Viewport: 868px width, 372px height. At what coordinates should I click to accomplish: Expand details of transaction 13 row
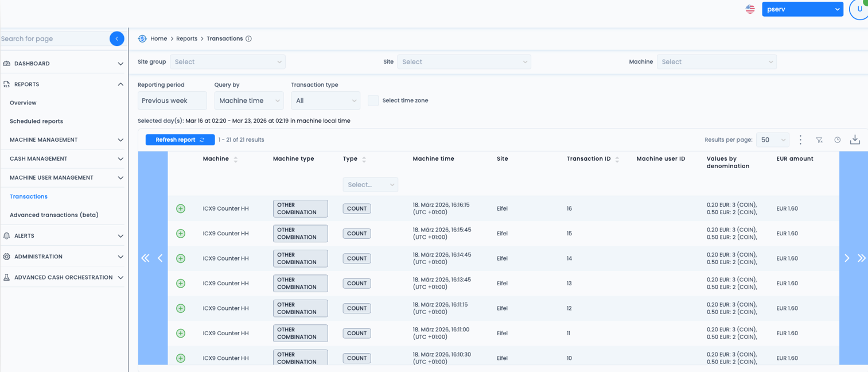tap(181, 284)
